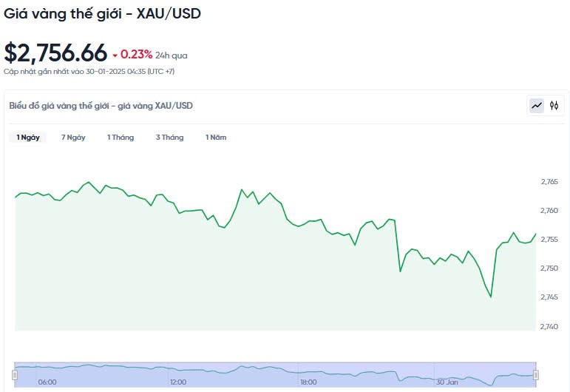Image resolution: width=570 pixels, height=392 pixels.
Task: Open the 1 Năm chart range
Action: (x=216, y=138)
